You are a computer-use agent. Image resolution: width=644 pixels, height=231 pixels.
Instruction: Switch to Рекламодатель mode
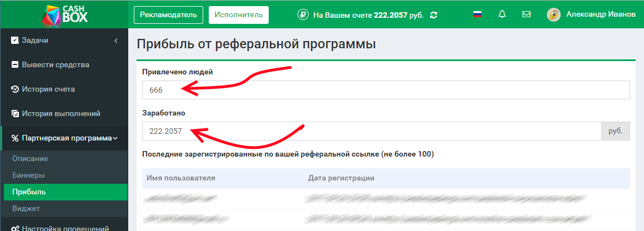click(168, 15)
